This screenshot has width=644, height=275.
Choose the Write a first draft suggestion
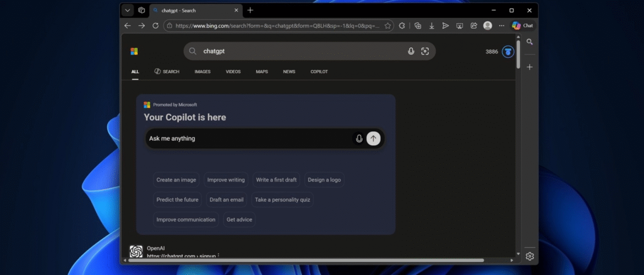click(276, 180)
